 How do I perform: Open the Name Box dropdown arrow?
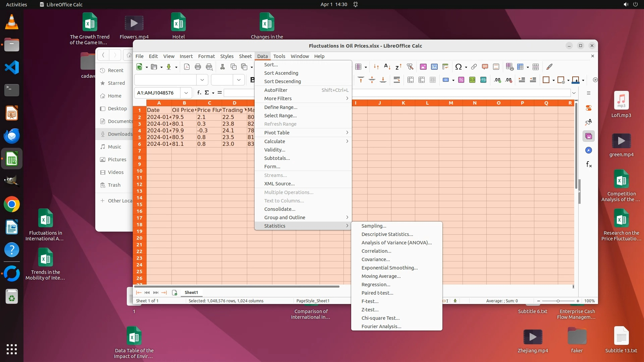click(x=186, y=93)
